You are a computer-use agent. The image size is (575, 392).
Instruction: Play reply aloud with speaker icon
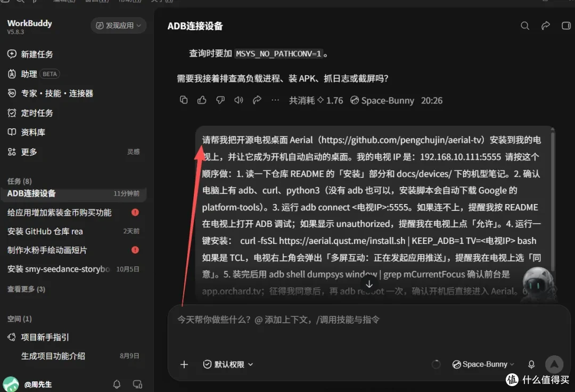point(239,100)
